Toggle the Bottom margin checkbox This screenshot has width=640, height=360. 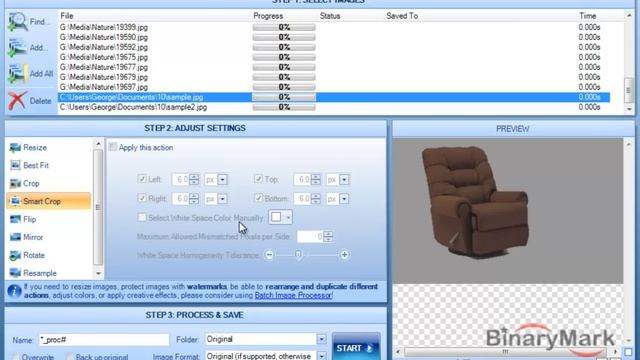(x=258, y=198)
